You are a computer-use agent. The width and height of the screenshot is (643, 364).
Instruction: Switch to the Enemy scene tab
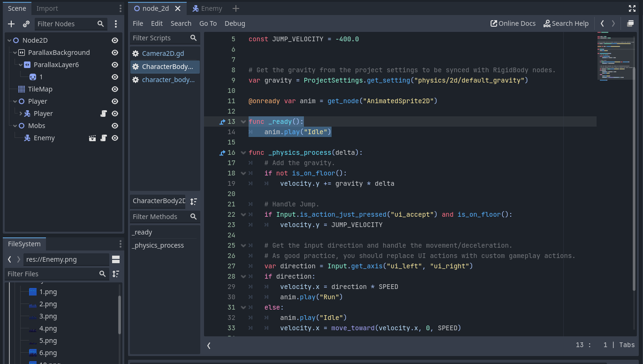[207, 8]
